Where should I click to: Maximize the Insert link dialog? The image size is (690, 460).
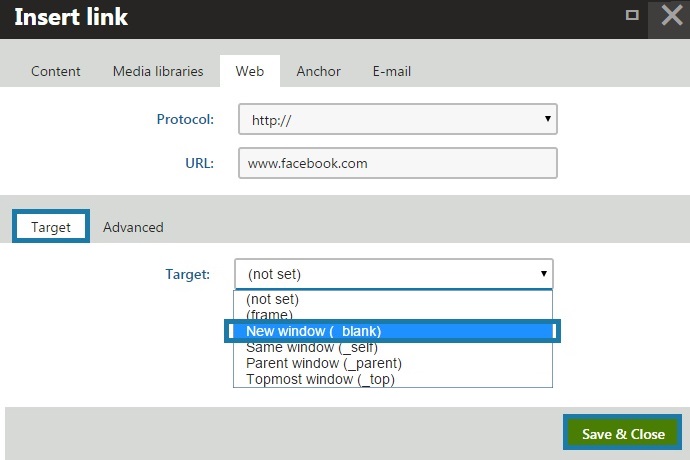point(632,15)
